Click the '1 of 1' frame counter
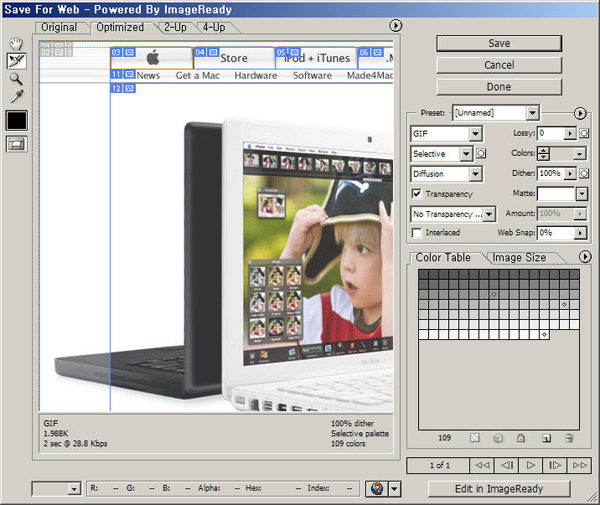Screen dimensions: 600x505 [x=439, y=465]
